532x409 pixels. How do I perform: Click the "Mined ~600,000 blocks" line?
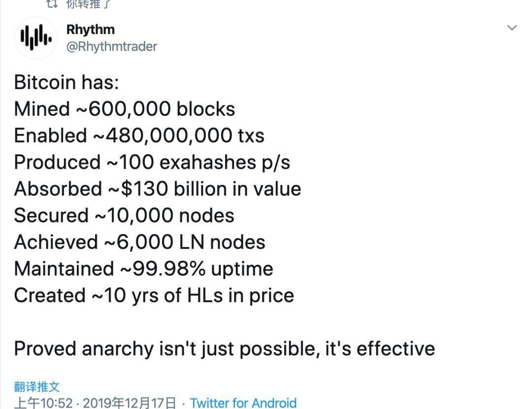coord(125,109)
